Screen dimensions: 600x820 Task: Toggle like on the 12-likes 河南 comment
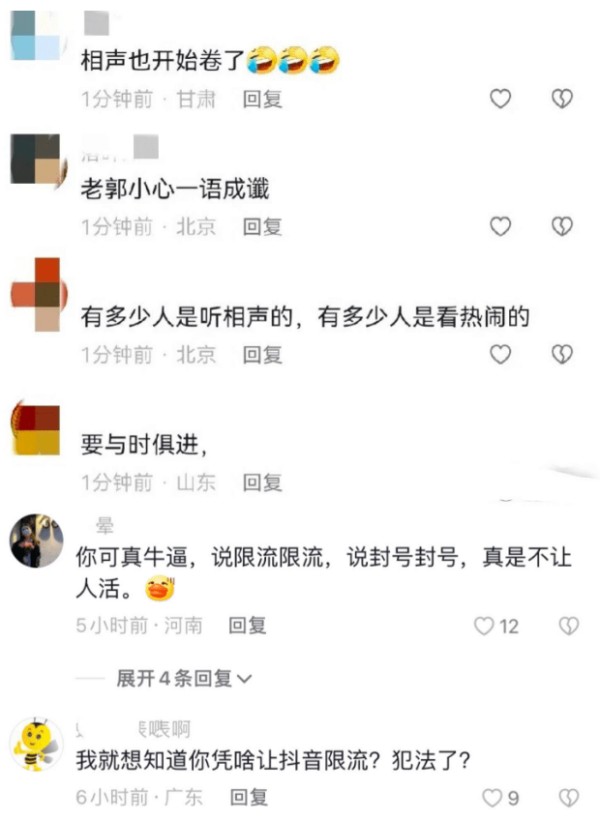(x=484, y=626)
